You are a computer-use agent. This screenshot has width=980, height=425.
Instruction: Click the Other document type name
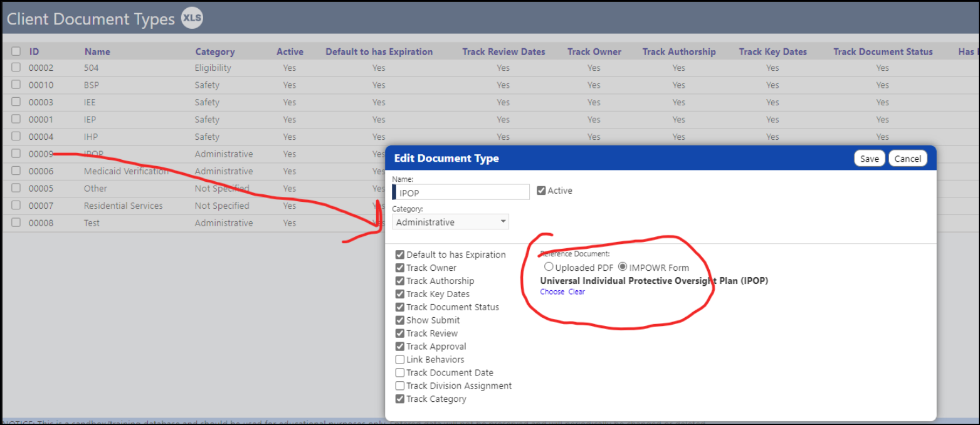(x=95, y=189)
